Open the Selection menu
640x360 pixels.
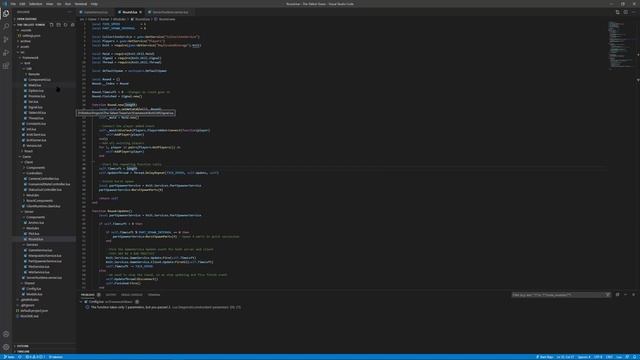pos(36,4)
